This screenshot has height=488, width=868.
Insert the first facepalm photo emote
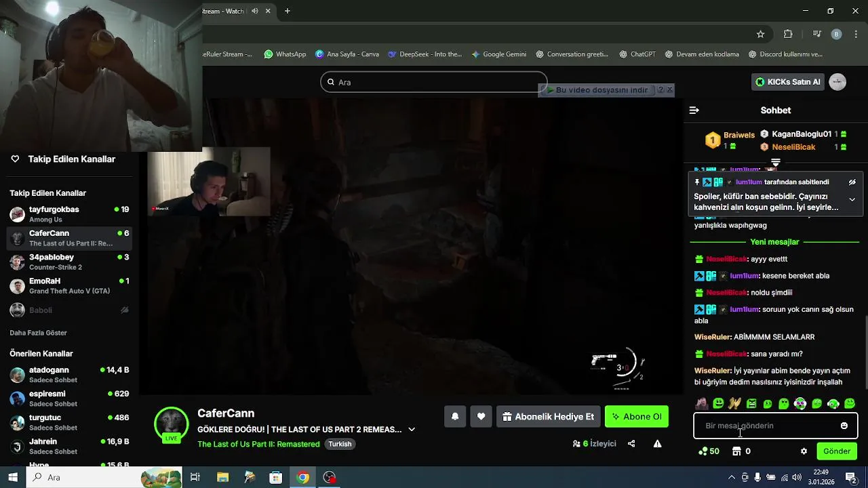pyautogui.click(x=702, y=404)
